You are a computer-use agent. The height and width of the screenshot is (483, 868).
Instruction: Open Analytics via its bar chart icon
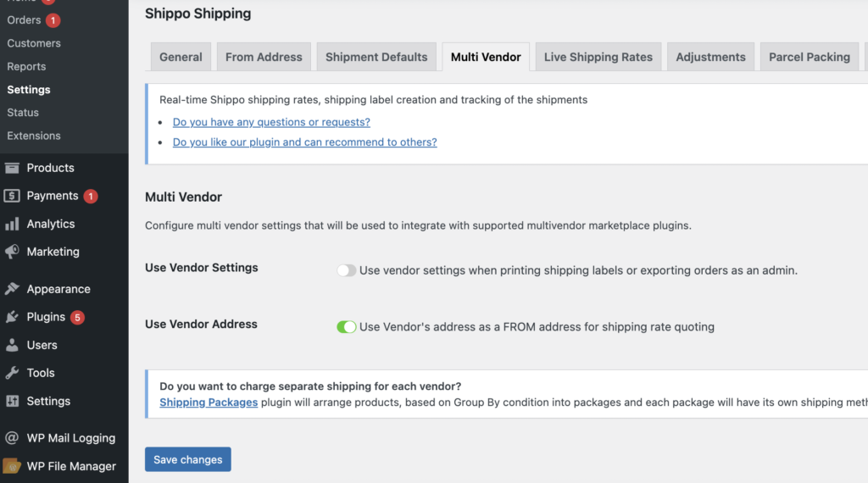point(12,224)
